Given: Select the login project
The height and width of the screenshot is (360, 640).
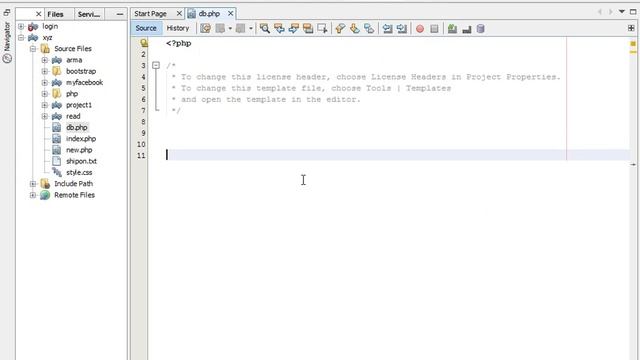Looking at the screenshot, I should 50,26.
